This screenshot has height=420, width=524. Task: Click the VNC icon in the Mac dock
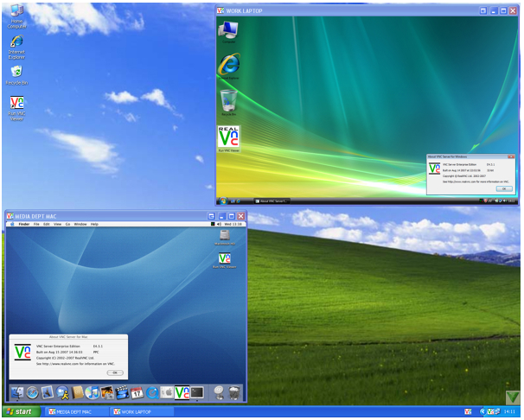[x=182, y=392]
